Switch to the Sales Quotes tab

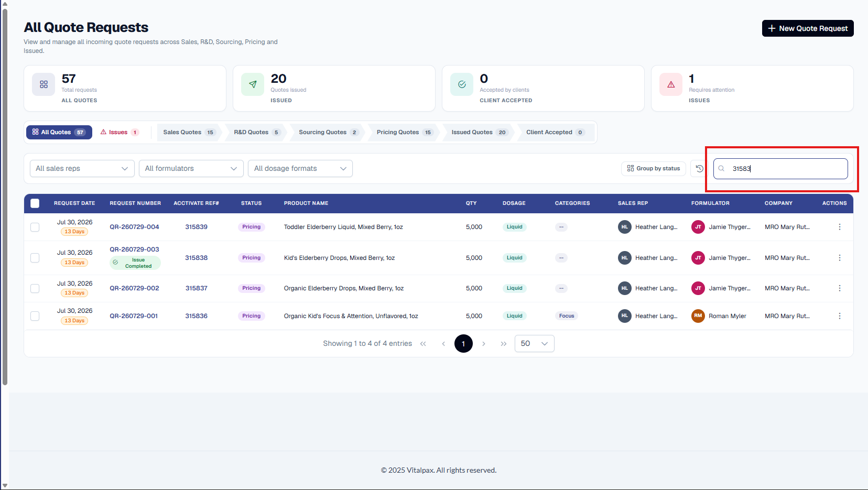[189, 133]
